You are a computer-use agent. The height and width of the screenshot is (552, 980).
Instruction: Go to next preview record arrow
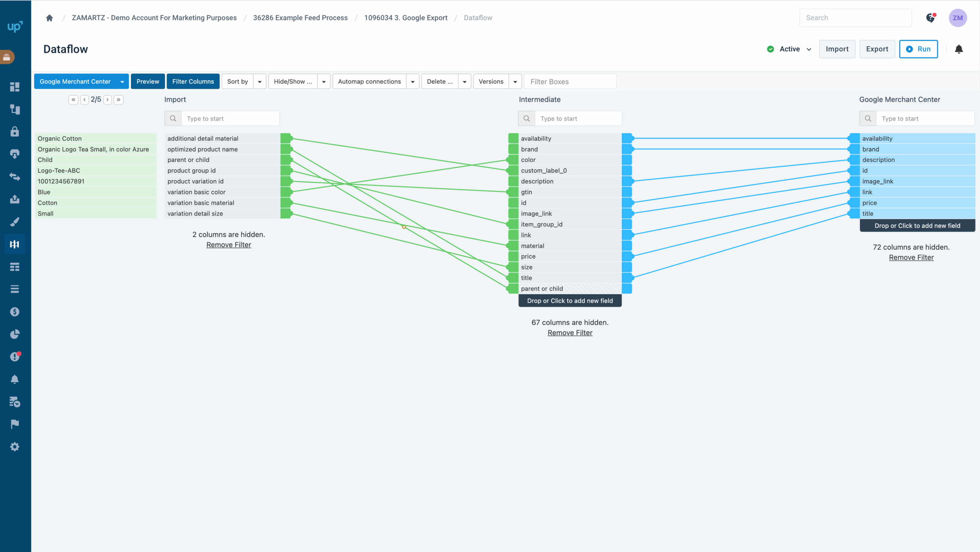[x=108, y=100]
